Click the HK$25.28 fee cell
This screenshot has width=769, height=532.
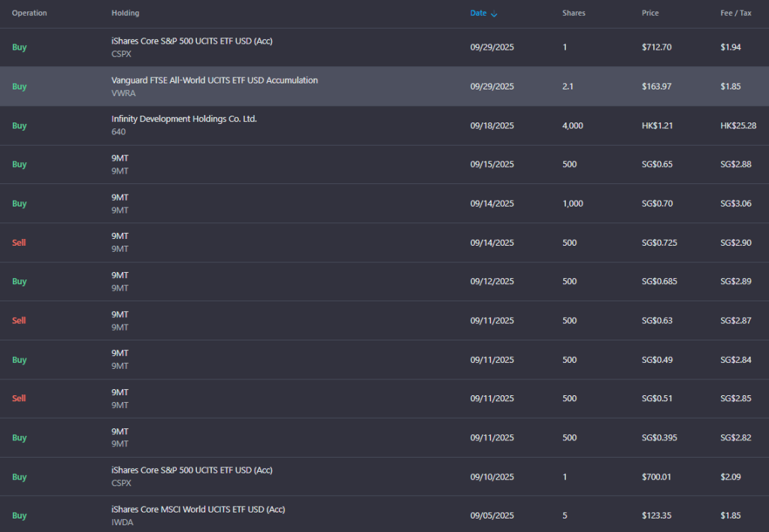[738, 125]
